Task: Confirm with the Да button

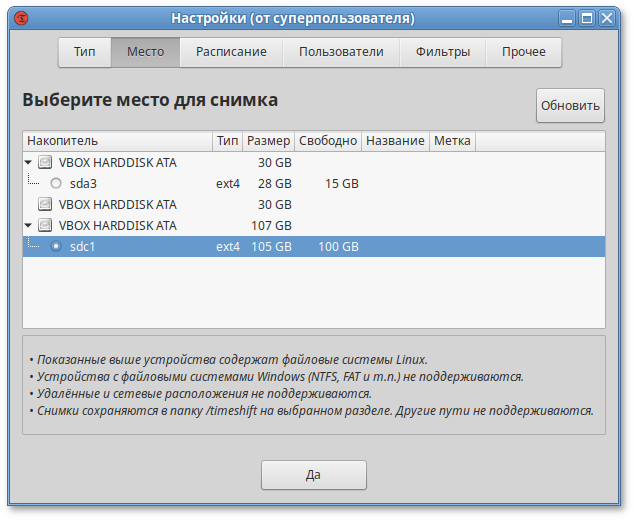Action: (314, 475)
